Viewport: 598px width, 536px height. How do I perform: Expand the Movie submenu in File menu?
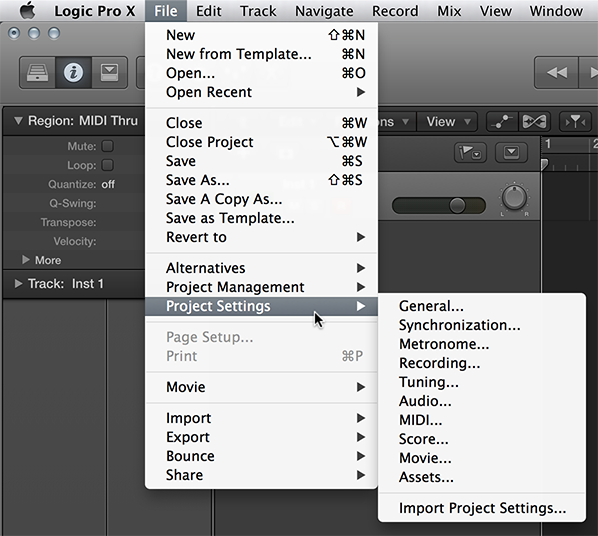pyautogui.click(x=262, y=387)
